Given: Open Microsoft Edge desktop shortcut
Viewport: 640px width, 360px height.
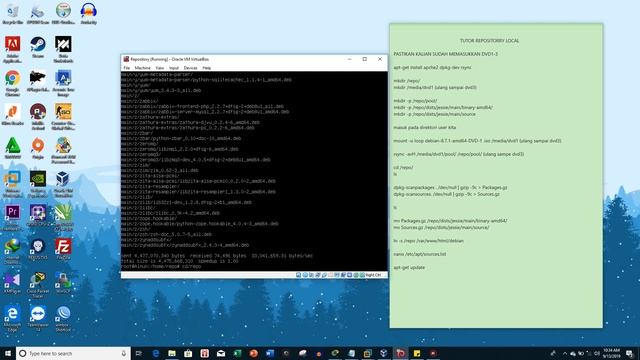Looking at the screenshot, I should [13, 318].
